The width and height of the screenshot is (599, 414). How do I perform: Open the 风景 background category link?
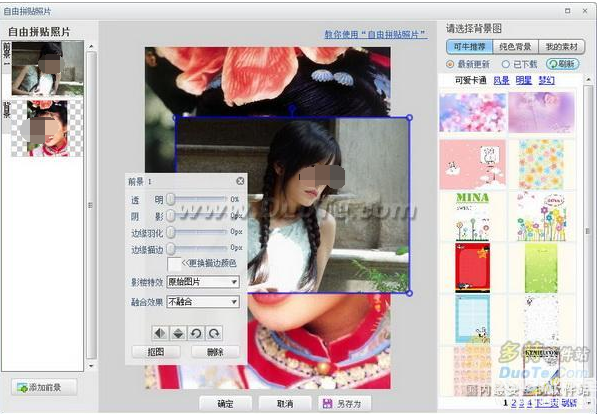coord(501,80)
